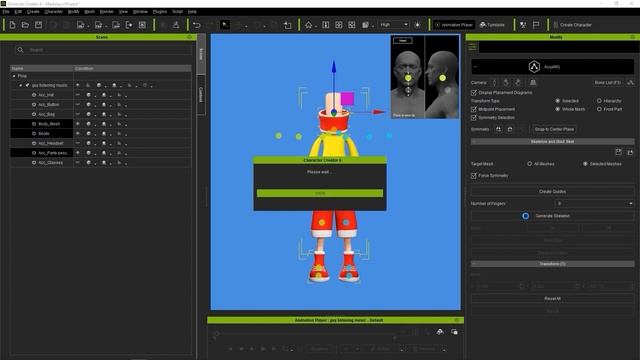Click the search magnifier icon in Scene panel
Image resolution: width=640 pixels, height=360 pixels.
point(20,50)
